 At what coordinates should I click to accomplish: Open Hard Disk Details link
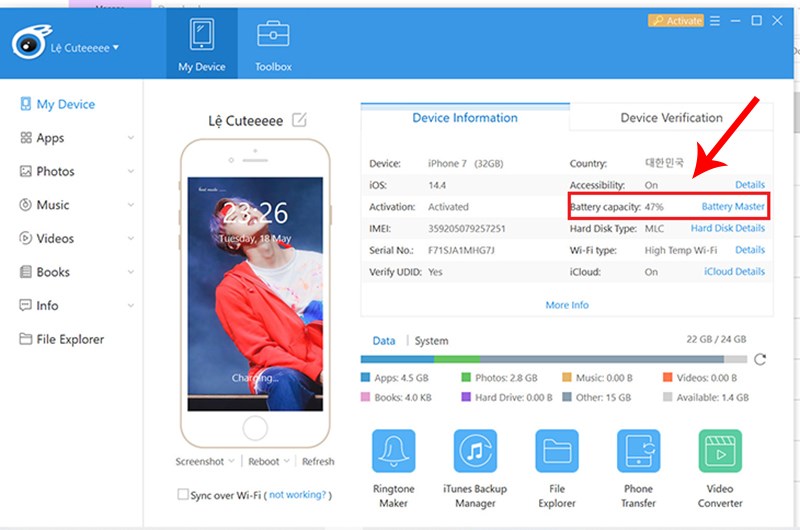pyautogui.click(x=728, y=228)
